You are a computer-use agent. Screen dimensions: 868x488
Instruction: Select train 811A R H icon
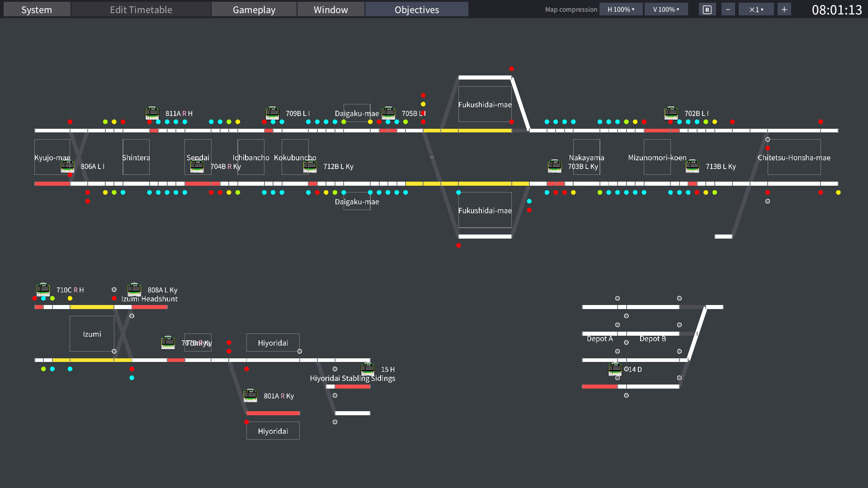[152, 113]
